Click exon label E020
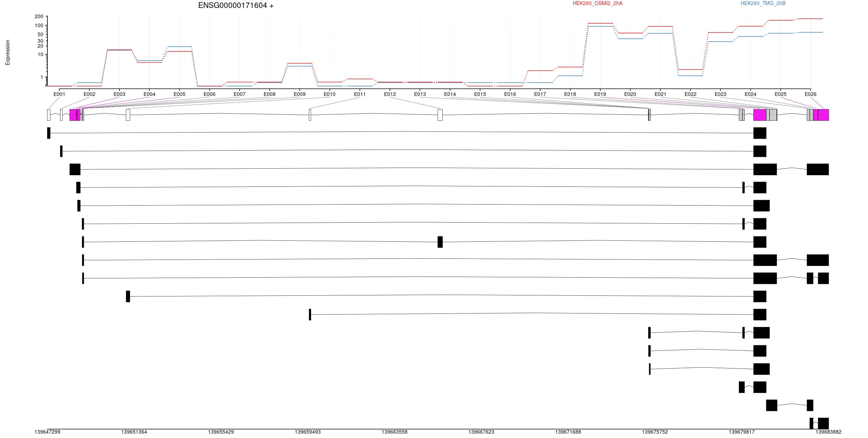The image size is (868, 438). click(630, 94)
